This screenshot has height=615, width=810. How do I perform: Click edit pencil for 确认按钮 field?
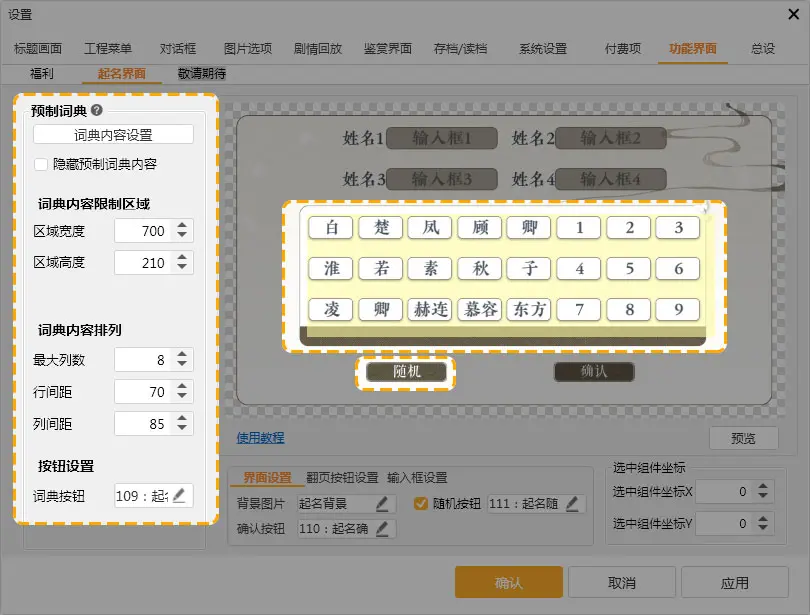click(382, 528)
